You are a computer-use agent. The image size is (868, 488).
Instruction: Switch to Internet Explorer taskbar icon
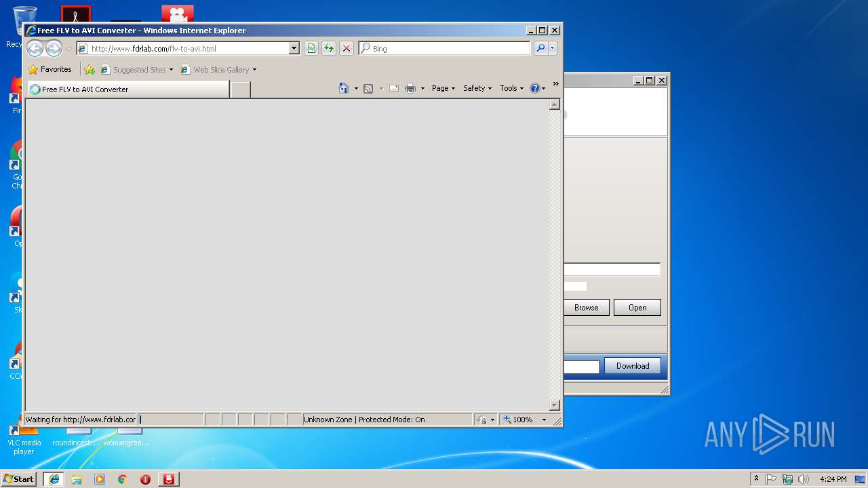click(54, 479)
